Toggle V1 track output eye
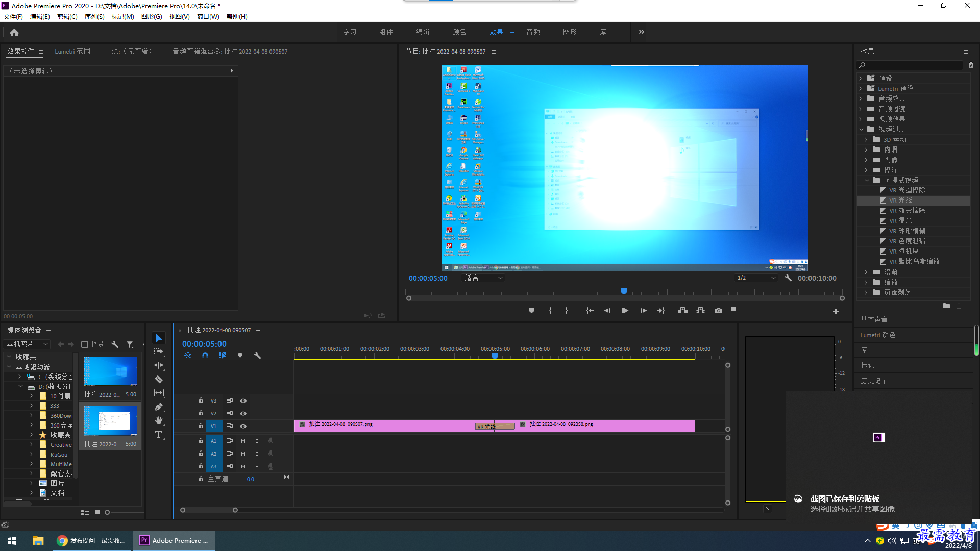Screen dimensions: 980x551 click(x=243, y=426)
